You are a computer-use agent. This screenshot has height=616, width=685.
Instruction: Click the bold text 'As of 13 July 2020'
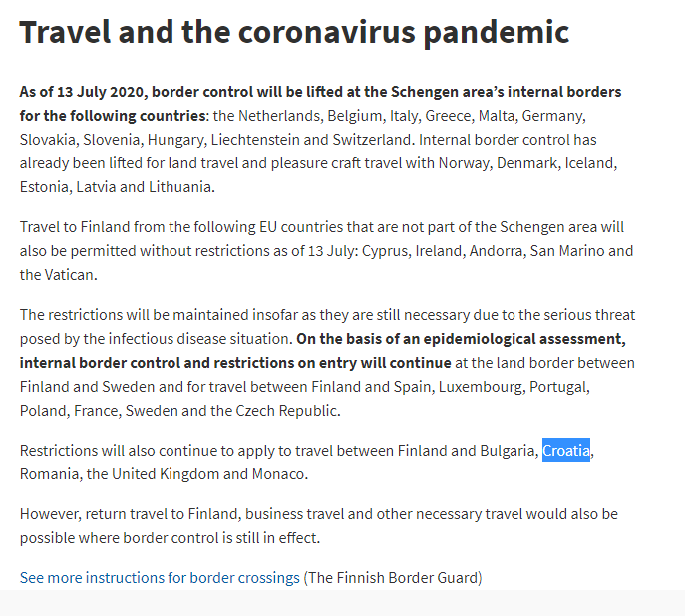point(82,92)
